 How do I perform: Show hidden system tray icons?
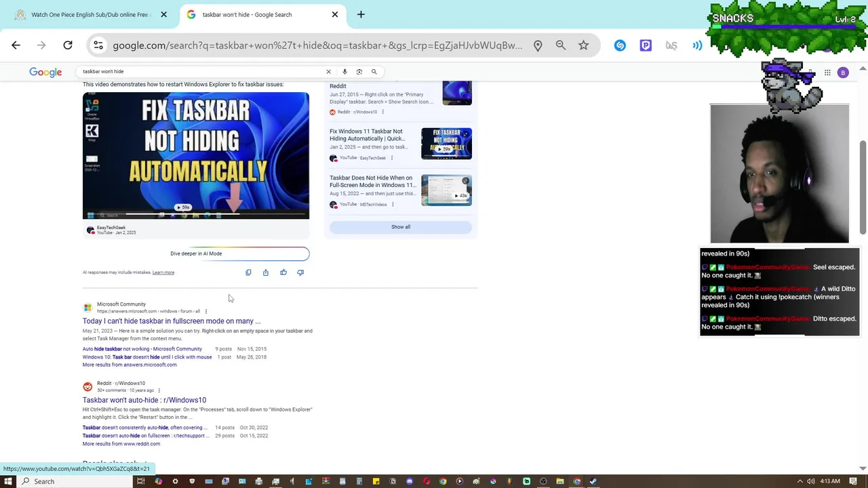[x=800, y=481]
